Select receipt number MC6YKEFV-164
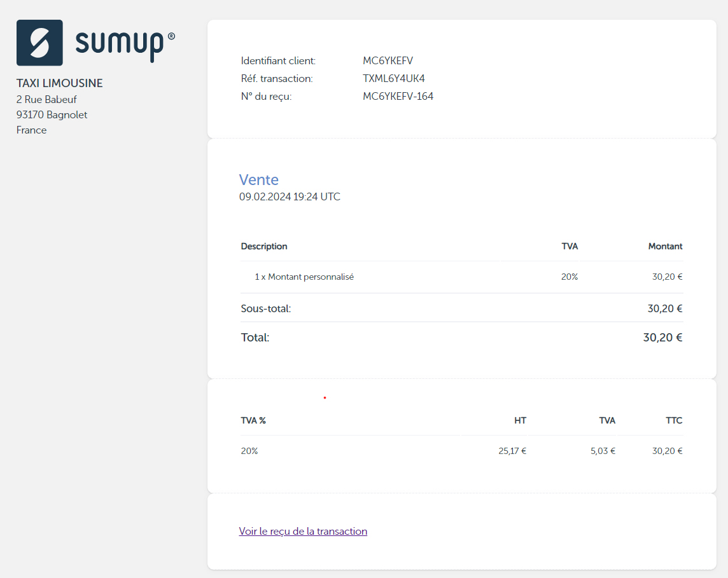The height and width of the screenshot is (578, 728). pyautogui.click(x=398, y=96)
